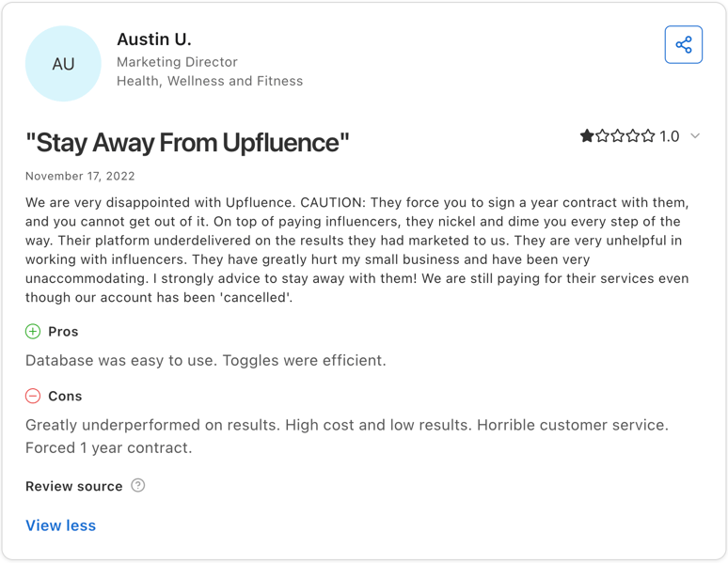
Task: Click the Pros heading label
Action: 63,332
